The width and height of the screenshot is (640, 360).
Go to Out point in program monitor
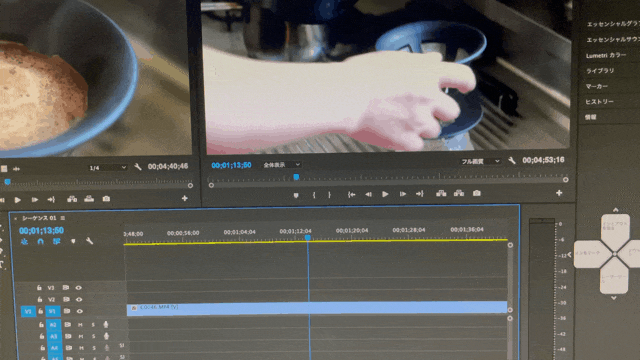[420, 194]
